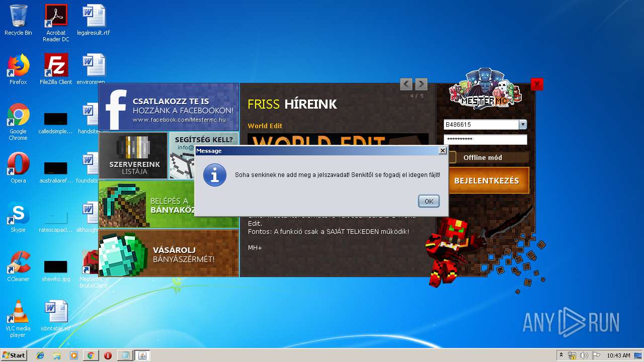
Task: Go to the previous news item with the left arrow
Action: [406, 84]
